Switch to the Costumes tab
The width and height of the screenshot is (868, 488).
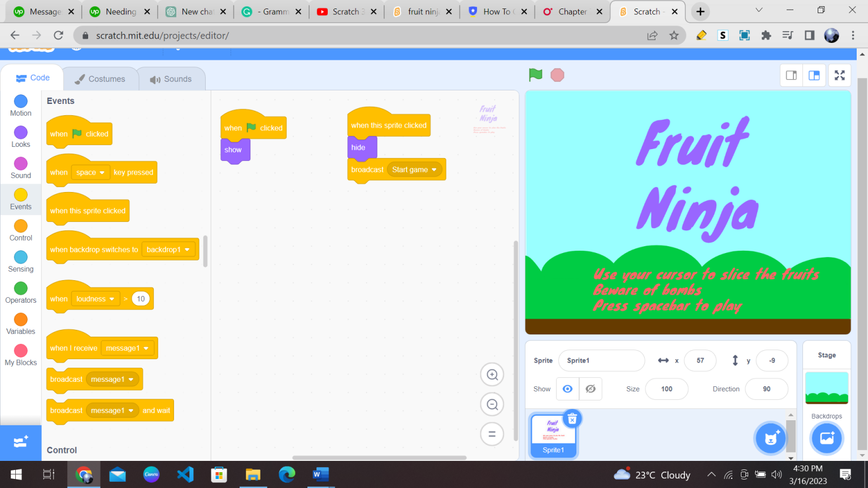click(x=101, y=79)
